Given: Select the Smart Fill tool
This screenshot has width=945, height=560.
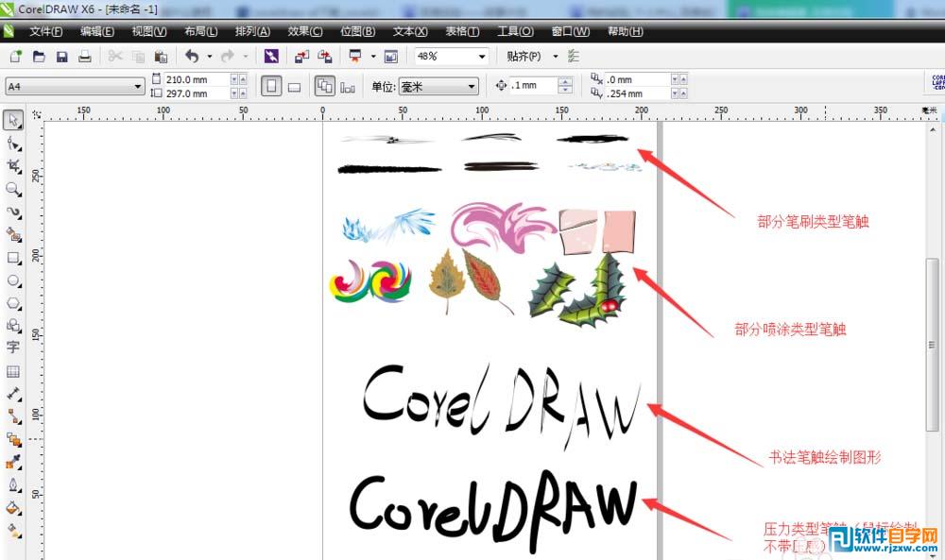Looking at the screenshot, I should [x=13, y=235].
